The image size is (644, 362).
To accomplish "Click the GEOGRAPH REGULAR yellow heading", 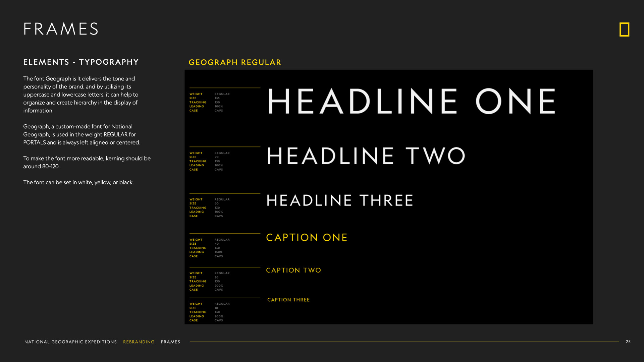I will 235,62.
